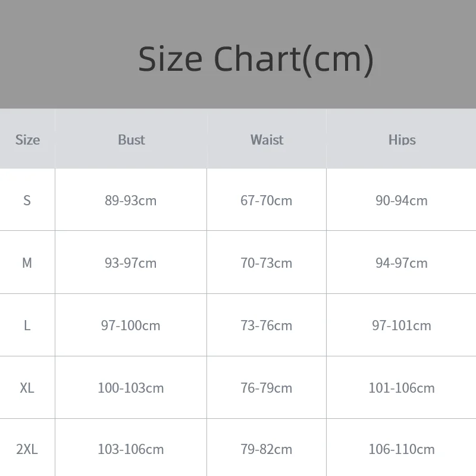Image resolution: width=476 pixels, height=476 pixels.
Task: Select the Size column header
Action: tap(27, 140)
